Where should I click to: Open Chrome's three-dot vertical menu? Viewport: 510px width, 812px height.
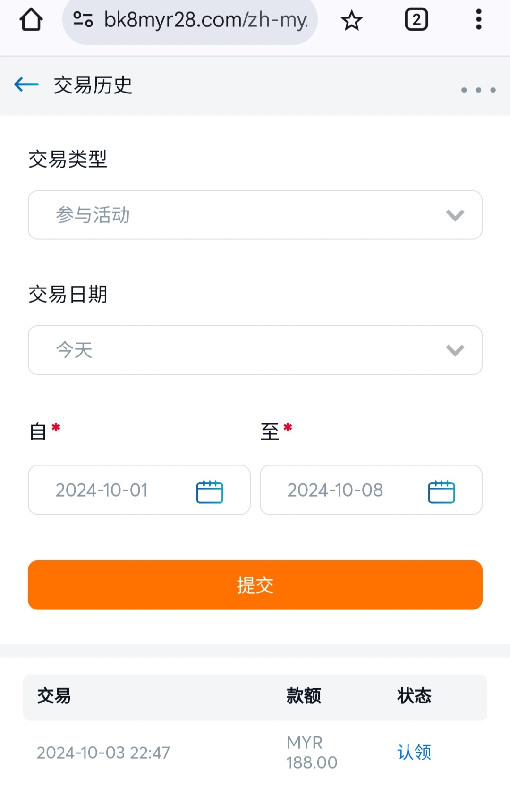pyautogui.click(x=478, y=20)
